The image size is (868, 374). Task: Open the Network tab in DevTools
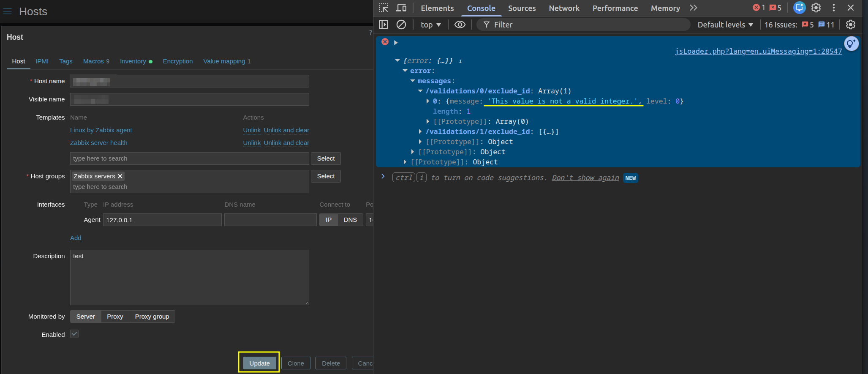564,8
